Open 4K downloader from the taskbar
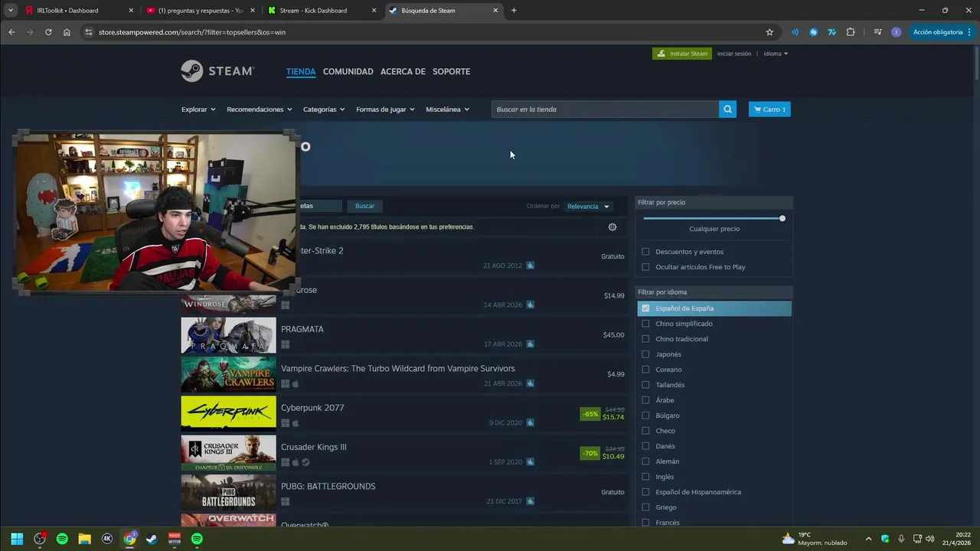980x551 pixels. pyautogui.click(x=107, y=539)
